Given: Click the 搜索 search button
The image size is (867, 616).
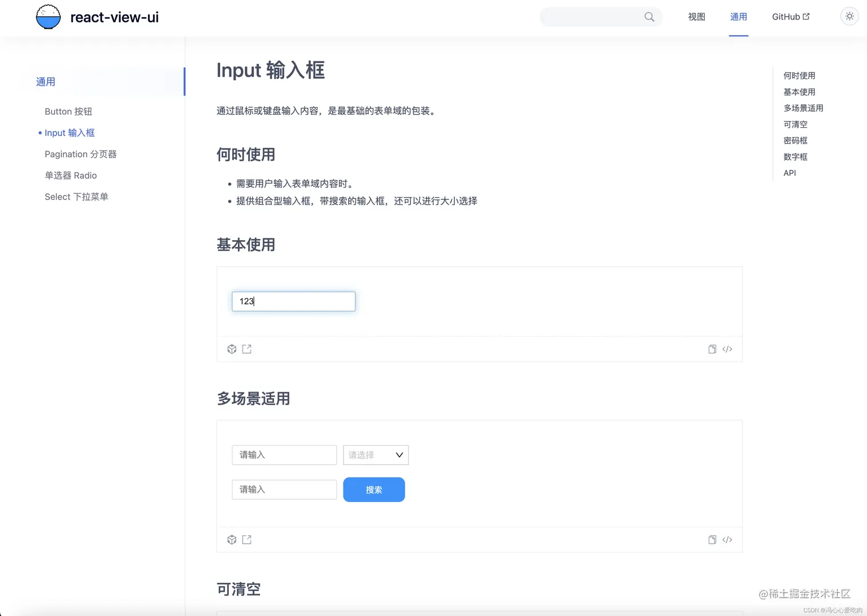Looking at the screenshot, I should (x=374, y=489).
